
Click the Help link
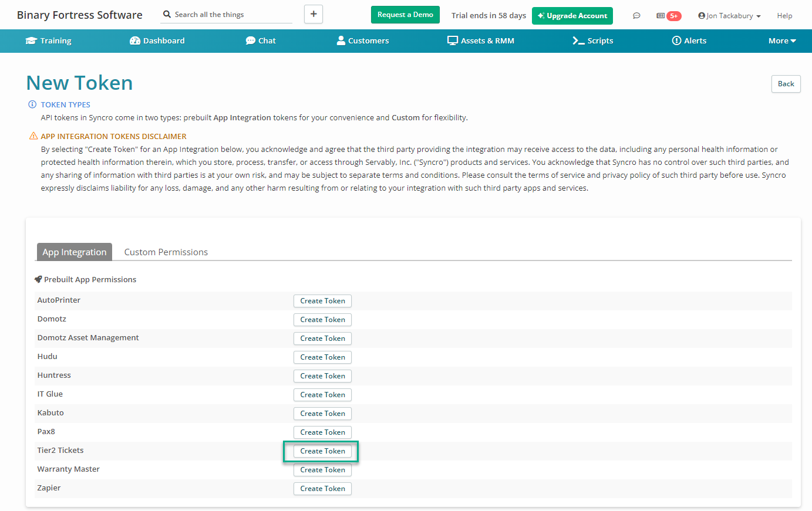tap(784, 16)
